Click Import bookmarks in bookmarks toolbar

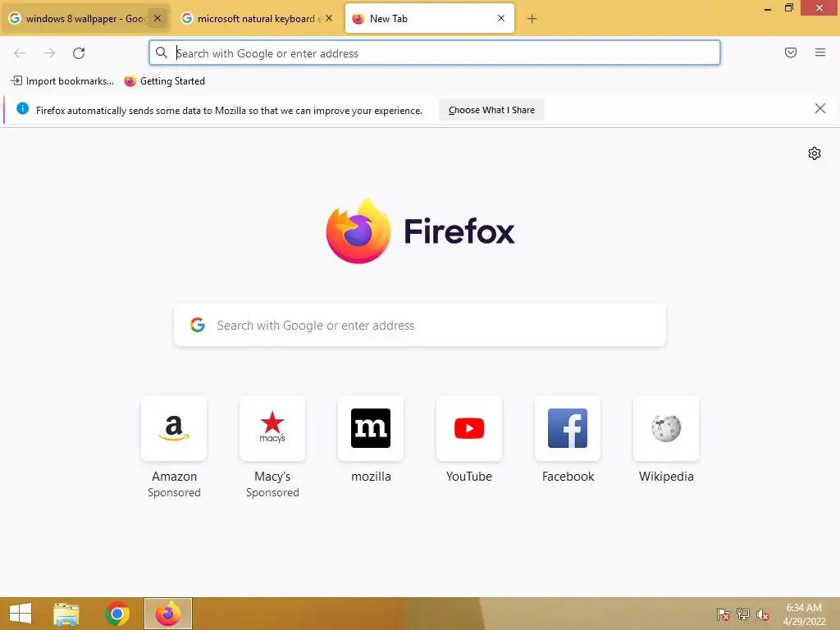(62, 81)
